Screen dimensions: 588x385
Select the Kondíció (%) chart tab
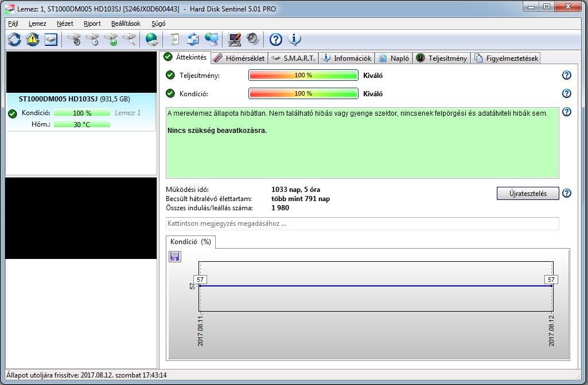pyautogui.click(x=190, y=242)
